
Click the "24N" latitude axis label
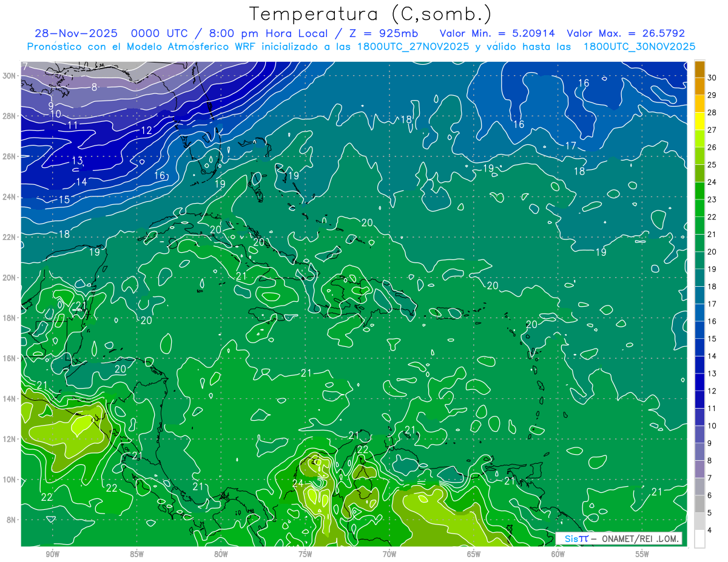click(10, 196)
